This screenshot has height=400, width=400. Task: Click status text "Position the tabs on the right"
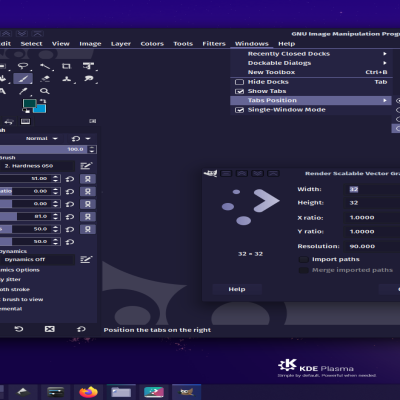click(x=157, y=330)
